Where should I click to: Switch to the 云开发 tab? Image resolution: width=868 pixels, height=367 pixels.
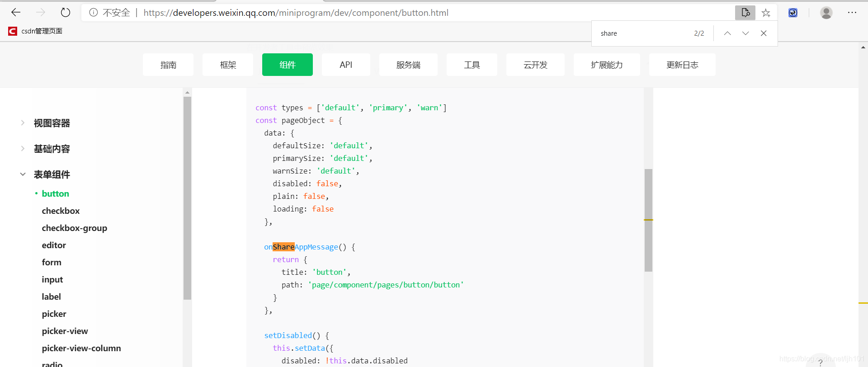(535, 65)
